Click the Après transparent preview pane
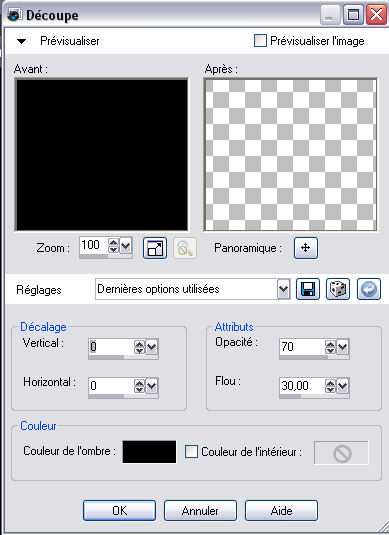The height and width of the screenshot is (535, 389). tap(290, 155)
